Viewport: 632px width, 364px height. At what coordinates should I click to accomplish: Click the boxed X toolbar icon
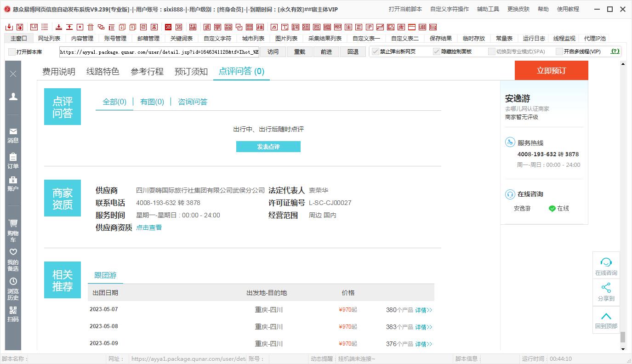tap(80, 27)
